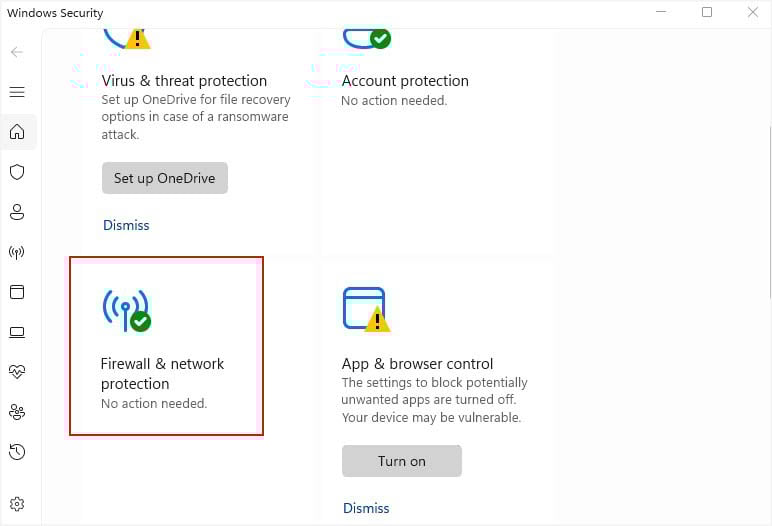Open Settings gear in sidebar

tap(17, 504)
